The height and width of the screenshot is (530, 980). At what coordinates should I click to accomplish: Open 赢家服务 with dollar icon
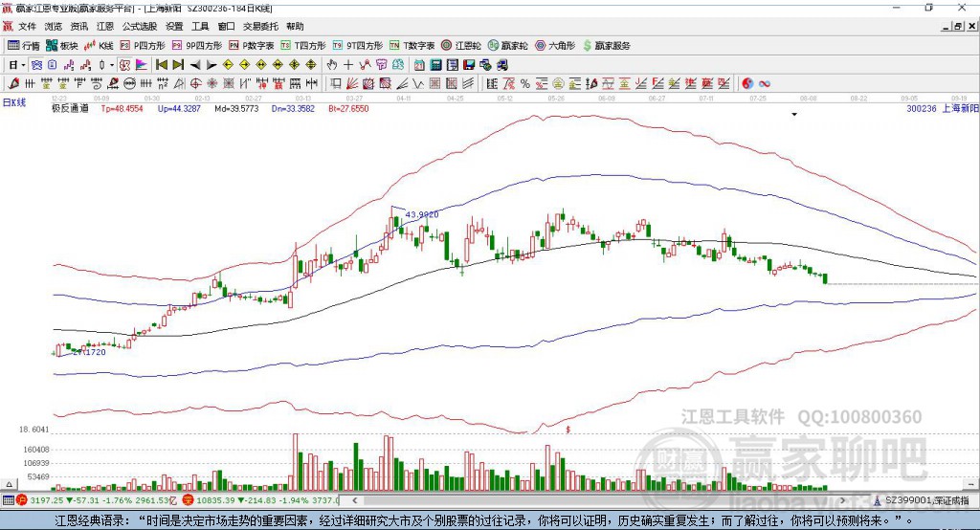(606, 46)
